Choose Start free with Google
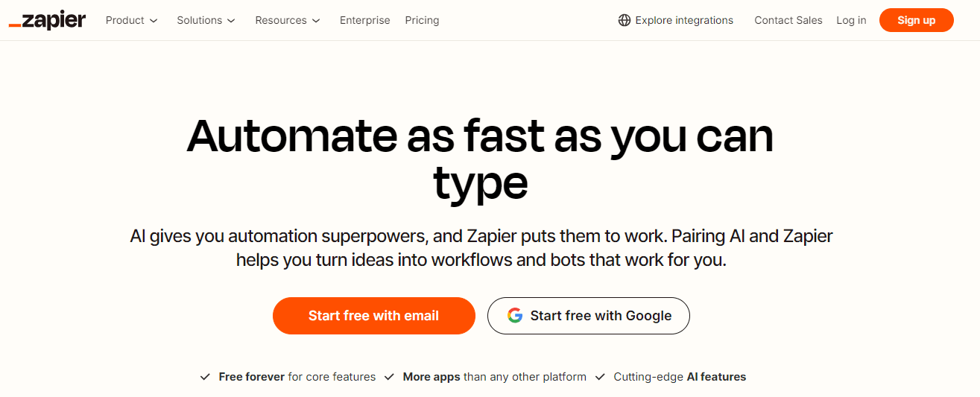980x397 pixels. (588, 316)
